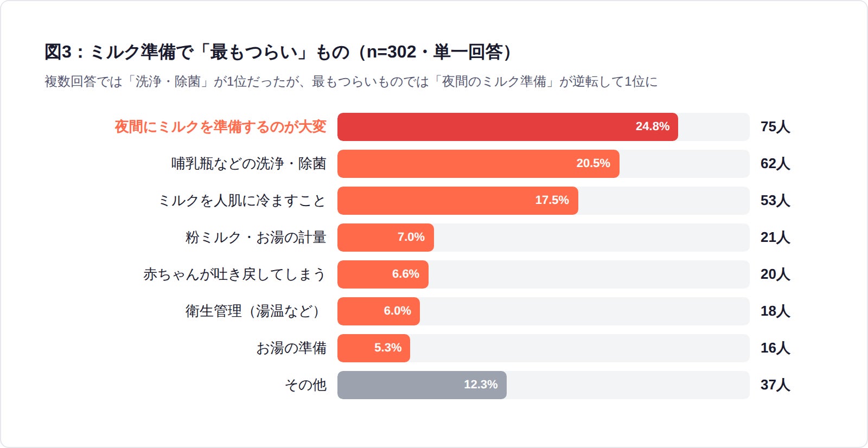
Task: Click the 75人 count value
Action: pyautogui.click(x=775, y=127)
